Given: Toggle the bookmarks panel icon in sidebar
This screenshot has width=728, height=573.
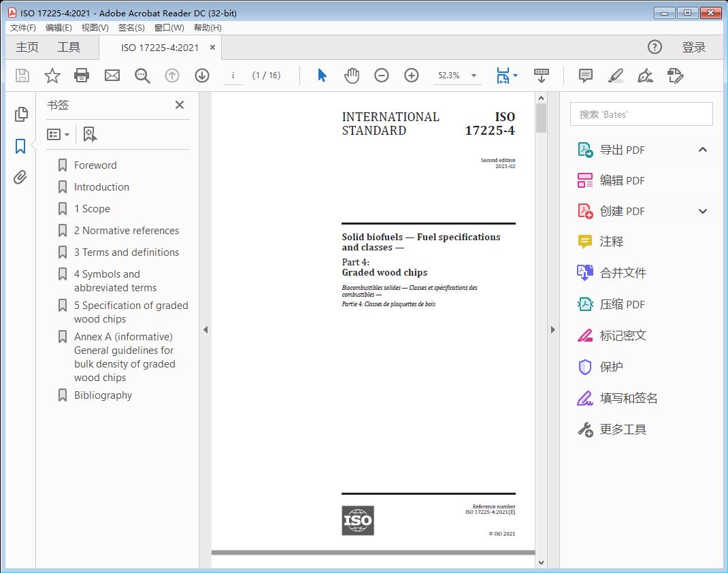Looking at the screenshot, I should click(x=20, y=146).
